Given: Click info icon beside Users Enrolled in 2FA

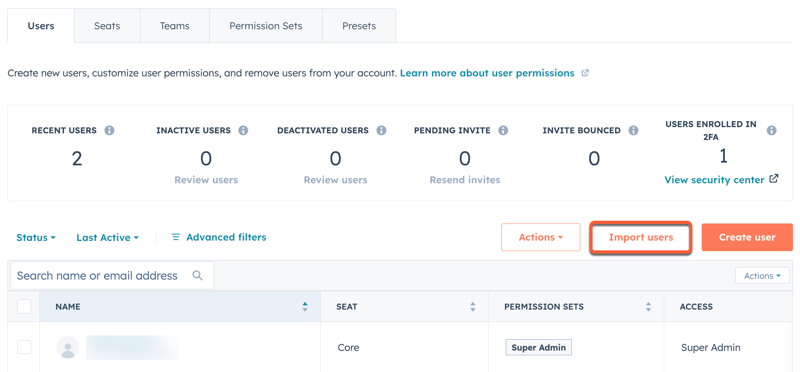Looking at the screenshot, I should coord(771,131).
